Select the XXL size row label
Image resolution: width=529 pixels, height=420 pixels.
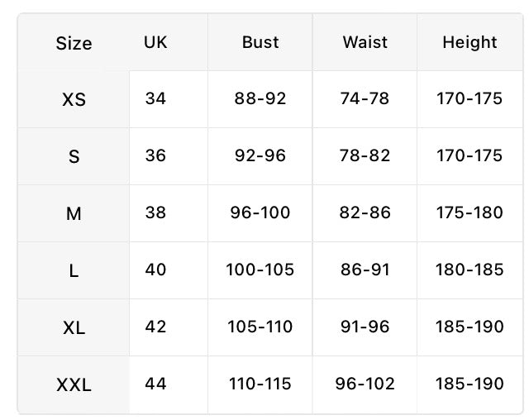(x=74, y=384)
